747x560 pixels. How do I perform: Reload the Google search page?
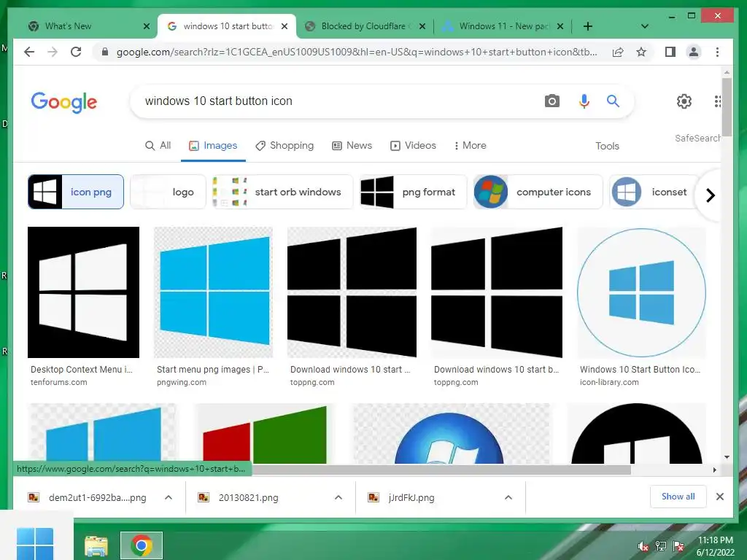pos(76,52)
